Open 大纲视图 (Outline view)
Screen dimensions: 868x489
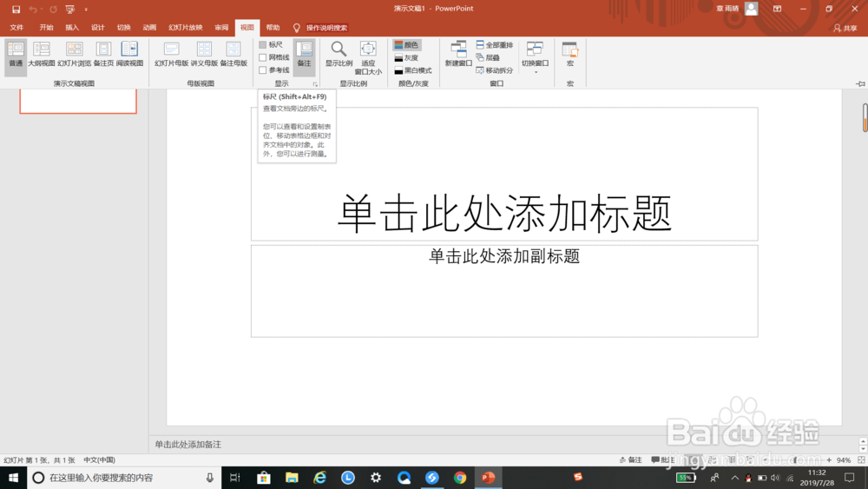42,54
